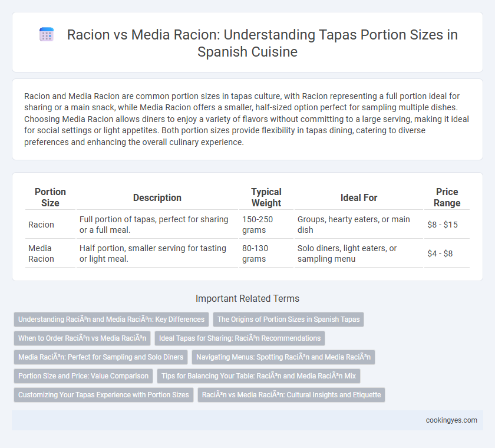Open 'Navigating Menus: Spotting Ración and Media Ración'
This screenshot has width=495, height=448.
click(283, 357)
